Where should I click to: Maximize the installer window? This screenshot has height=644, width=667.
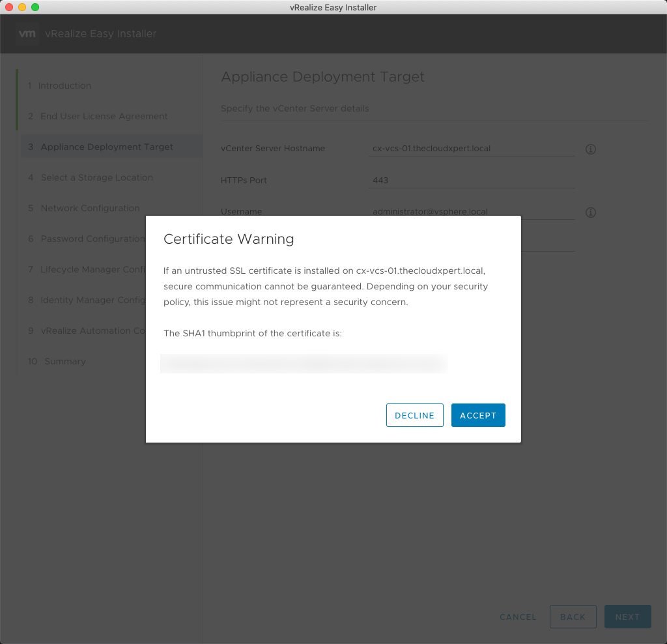pos(35,7)
